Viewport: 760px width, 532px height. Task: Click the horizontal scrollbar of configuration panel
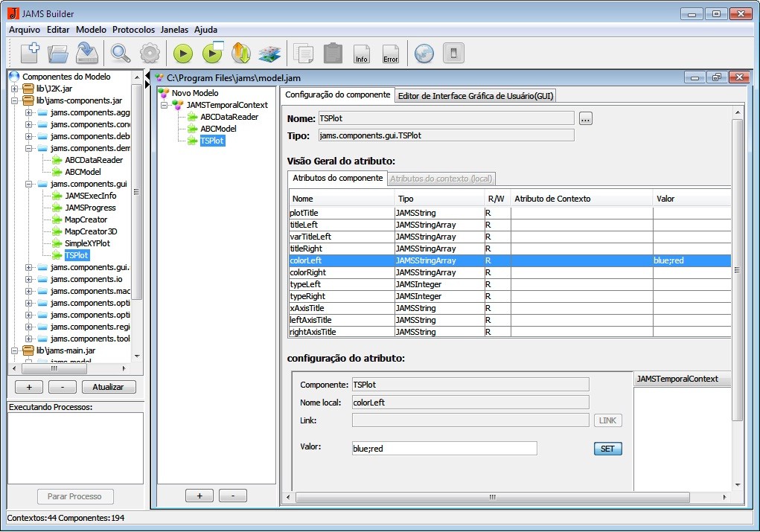tap(491, 497)
